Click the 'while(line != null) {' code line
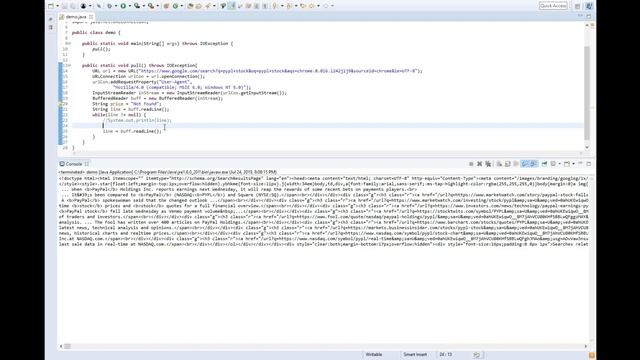 pyautogui.click(x=119, y=115)
